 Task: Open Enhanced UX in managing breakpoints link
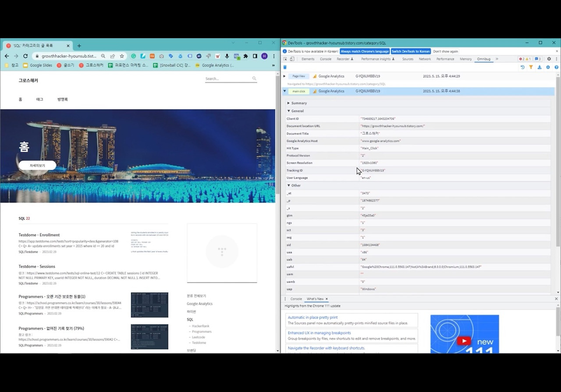(x=319, y=333)
